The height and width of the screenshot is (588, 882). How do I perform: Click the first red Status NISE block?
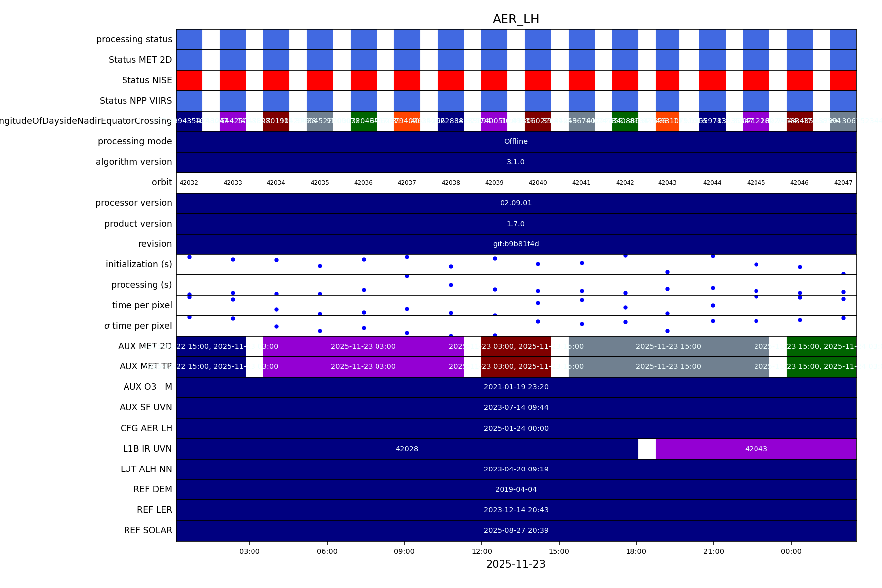pyautogui.click(x=189, y=80)
